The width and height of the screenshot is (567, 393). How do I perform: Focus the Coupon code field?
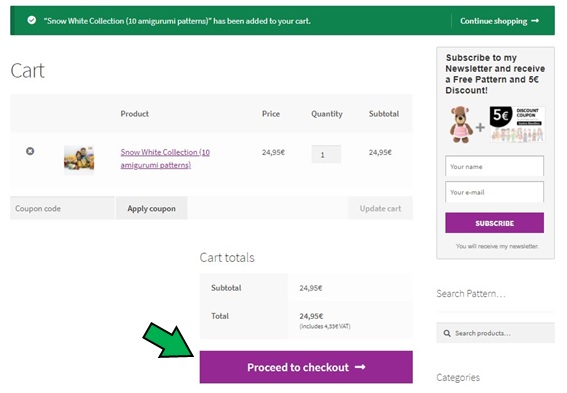(x=62, y=209)
